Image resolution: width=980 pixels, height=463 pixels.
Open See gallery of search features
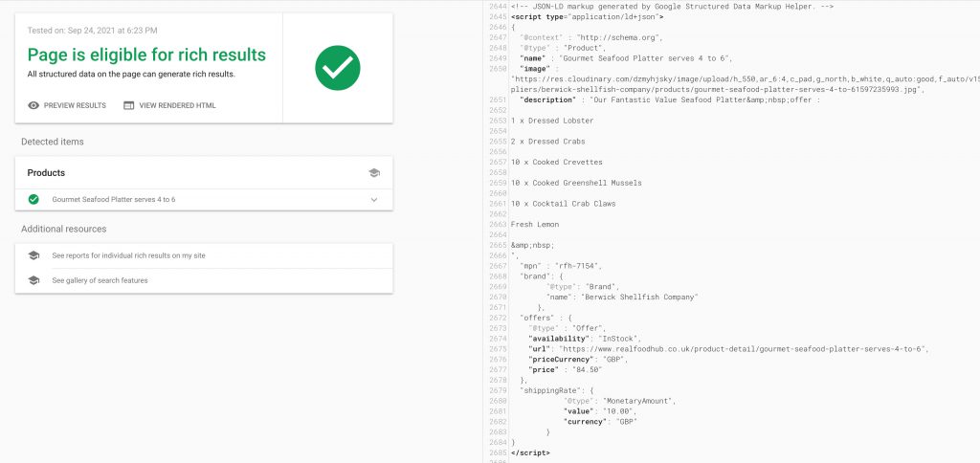100,280
